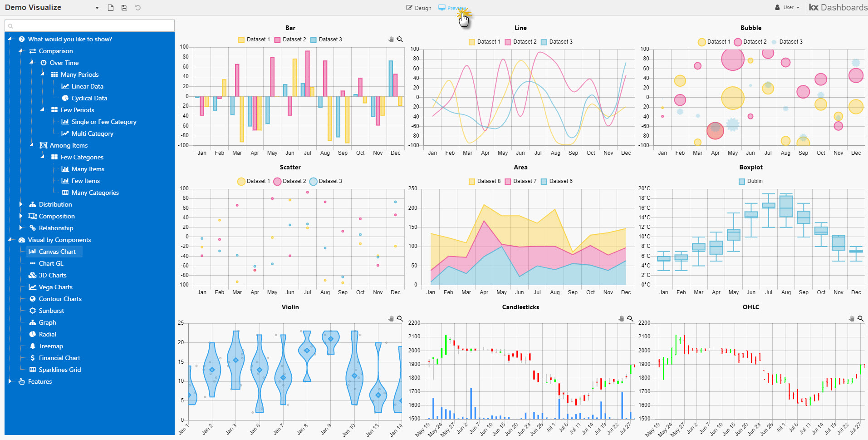Activate pan hand tool on OHLC chart
The height and width of the screenshot is (440, 868).
[x=852, y=319]
